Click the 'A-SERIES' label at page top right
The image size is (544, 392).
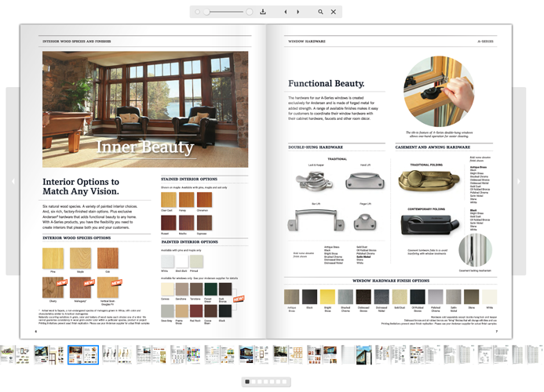[485, 42]
